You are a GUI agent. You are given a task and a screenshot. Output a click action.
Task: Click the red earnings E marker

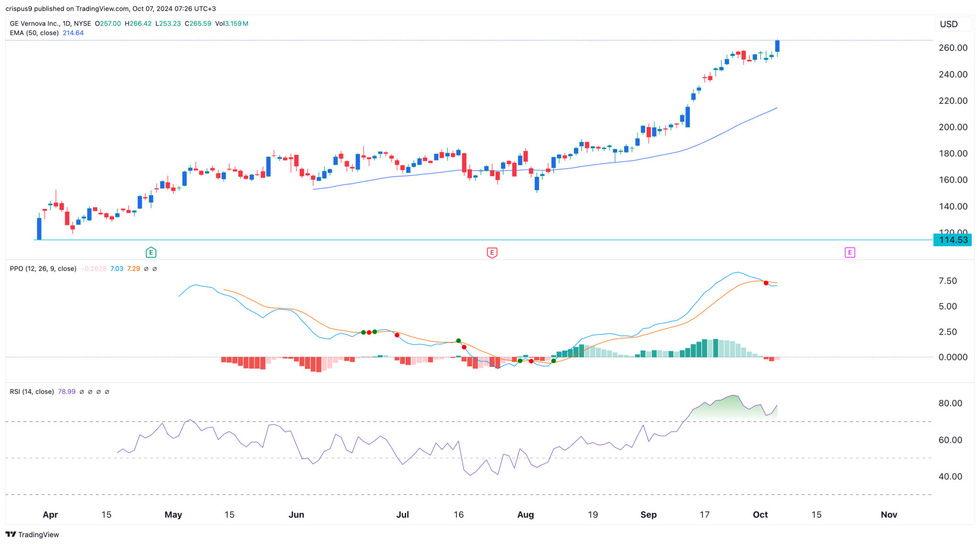pyautogui.click(x=491, y=252)
